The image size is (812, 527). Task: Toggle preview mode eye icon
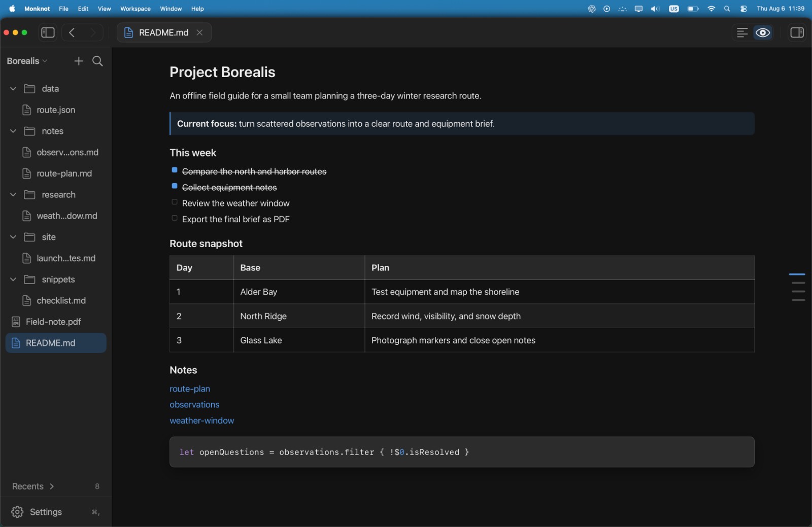(763, 32)
